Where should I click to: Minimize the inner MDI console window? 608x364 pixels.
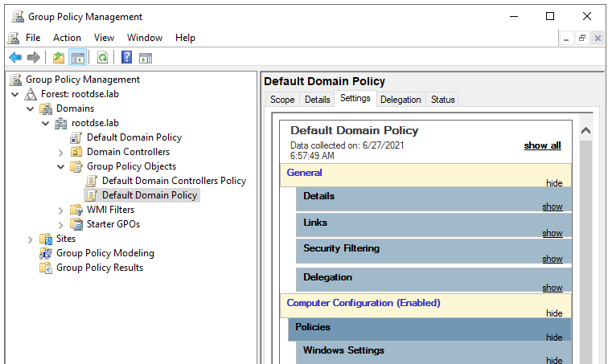(x=566, y=39)
